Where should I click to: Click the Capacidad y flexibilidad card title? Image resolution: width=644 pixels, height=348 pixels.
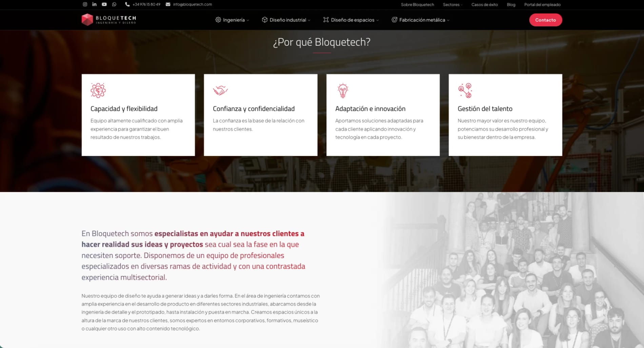pos(124,109)
